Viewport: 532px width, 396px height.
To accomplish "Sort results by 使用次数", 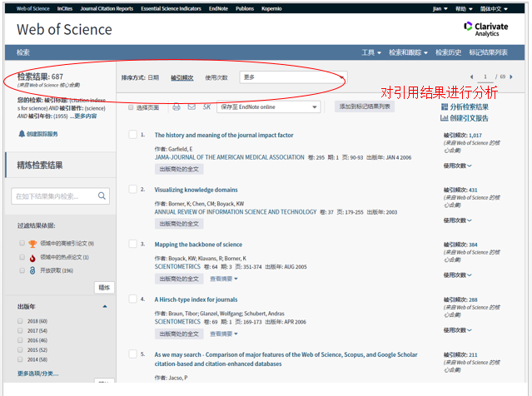I will tap(216, 77).
